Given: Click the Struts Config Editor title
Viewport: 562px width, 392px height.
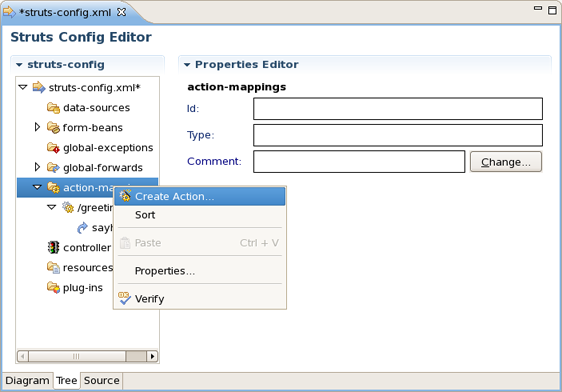Looking at the screenshot, I should 81,37.
